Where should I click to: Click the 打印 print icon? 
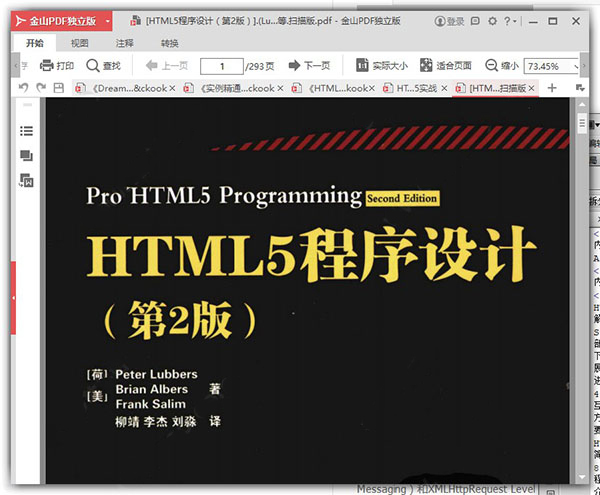pyautogui.click(x=47, y=66)
